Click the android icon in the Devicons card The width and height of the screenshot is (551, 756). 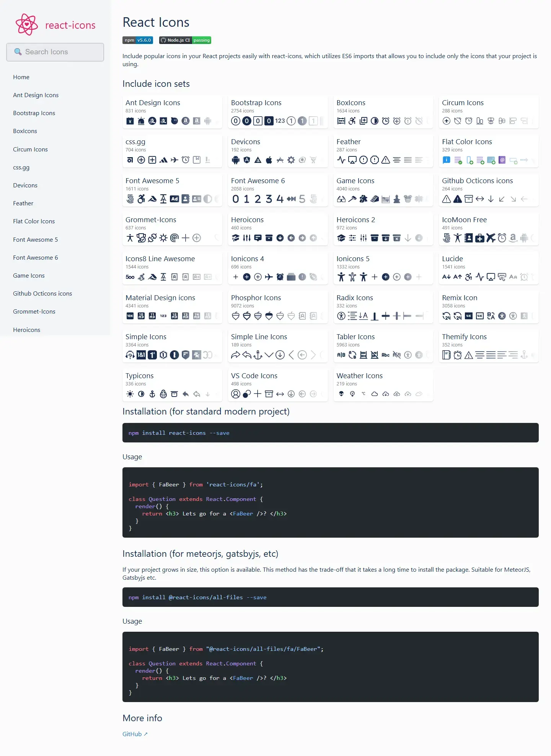(236, 160)
